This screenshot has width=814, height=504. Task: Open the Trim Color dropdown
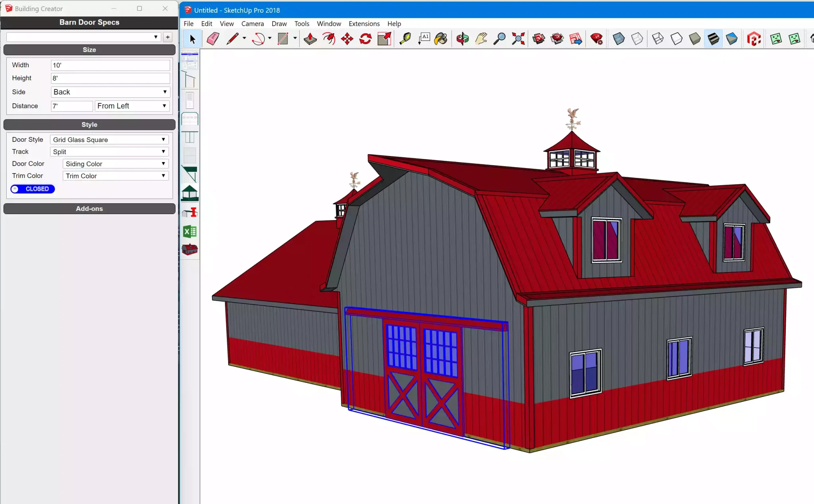116,176
